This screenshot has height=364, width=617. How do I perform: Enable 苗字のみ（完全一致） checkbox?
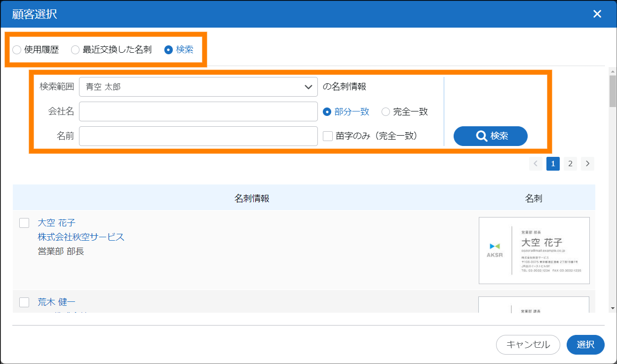pyautogui.click(x=328, y=136)
